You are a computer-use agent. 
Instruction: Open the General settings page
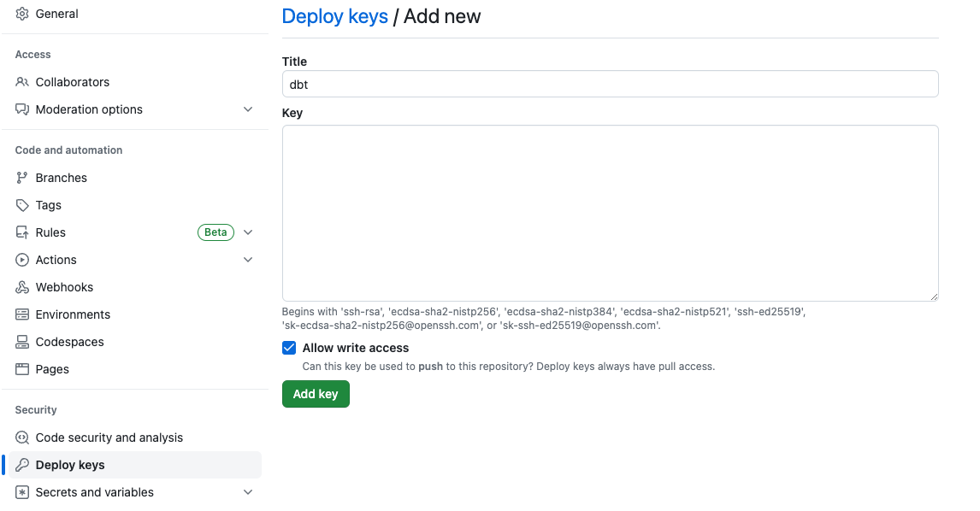(x=57, y=14)
